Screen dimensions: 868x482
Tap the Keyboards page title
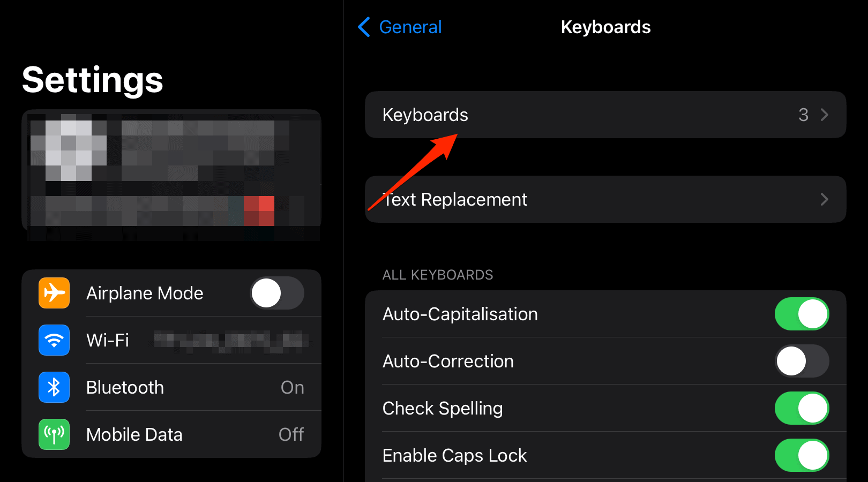605,27
